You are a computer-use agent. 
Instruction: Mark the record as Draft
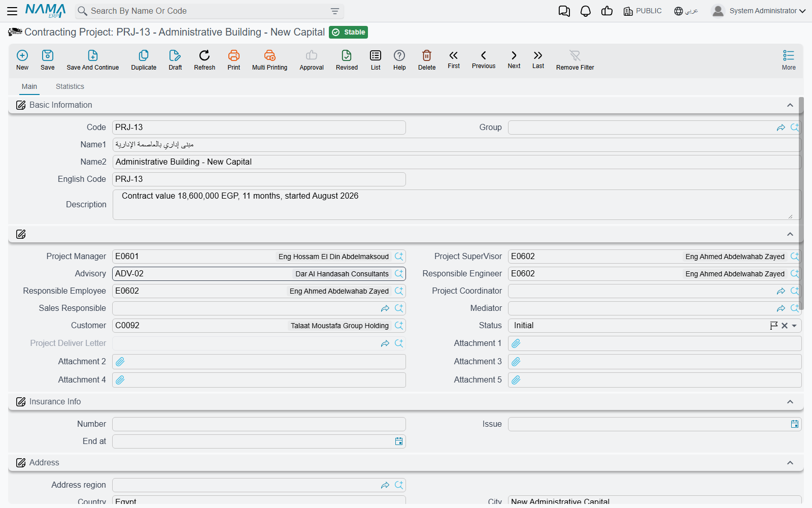point(175,60)
